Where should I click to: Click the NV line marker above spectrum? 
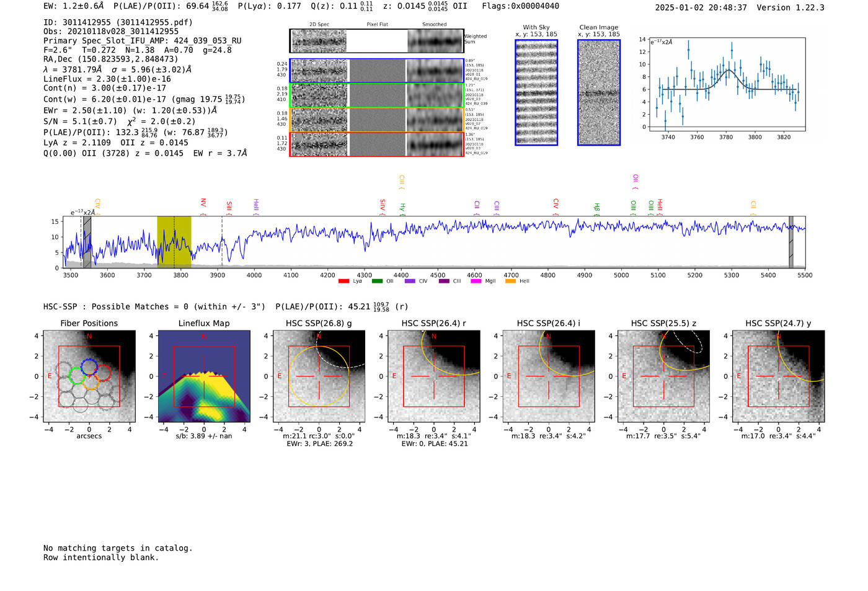click(x=203, y=207)
